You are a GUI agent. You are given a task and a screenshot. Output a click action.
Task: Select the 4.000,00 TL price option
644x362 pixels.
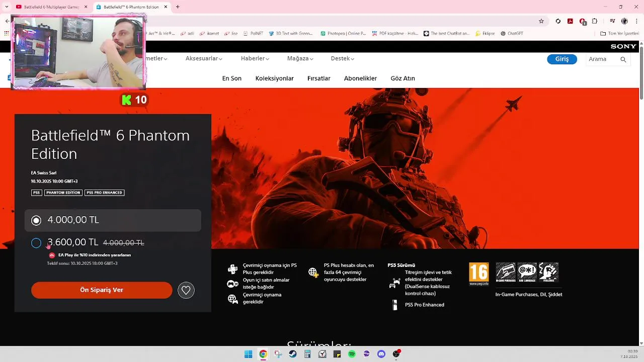113,220
